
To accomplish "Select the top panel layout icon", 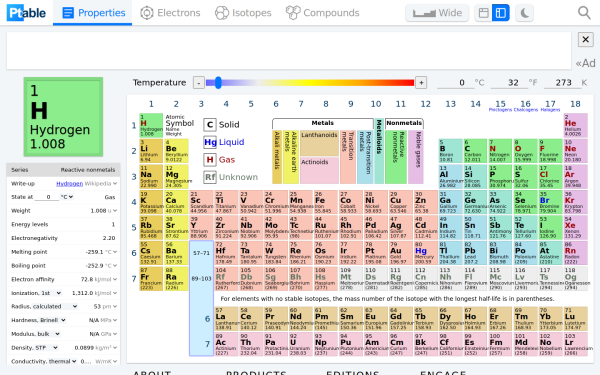I will 484,13.
